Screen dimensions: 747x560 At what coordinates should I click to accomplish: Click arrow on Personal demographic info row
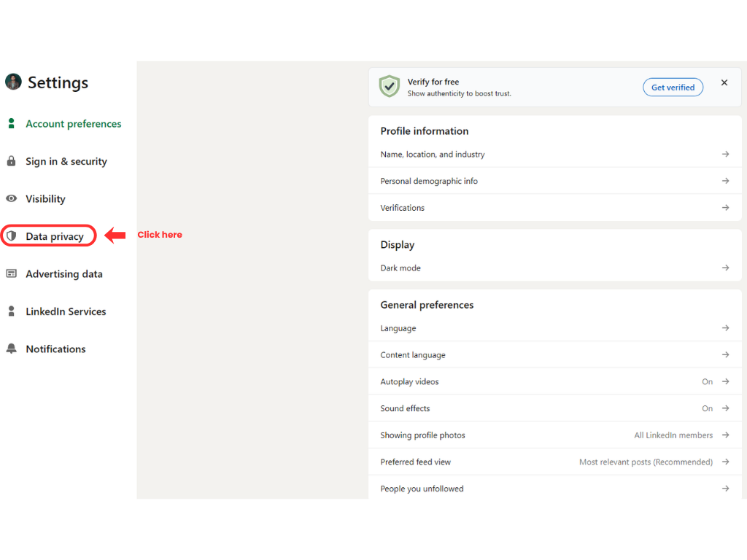725,181
